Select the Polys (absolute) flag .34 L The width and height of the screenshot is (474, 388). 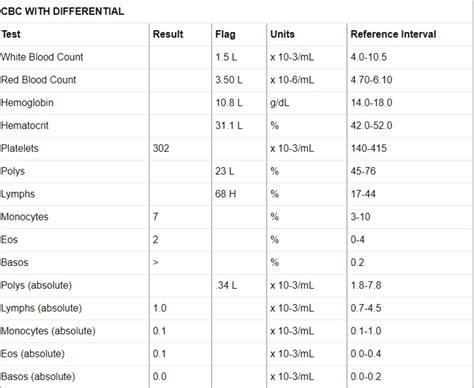226,285
